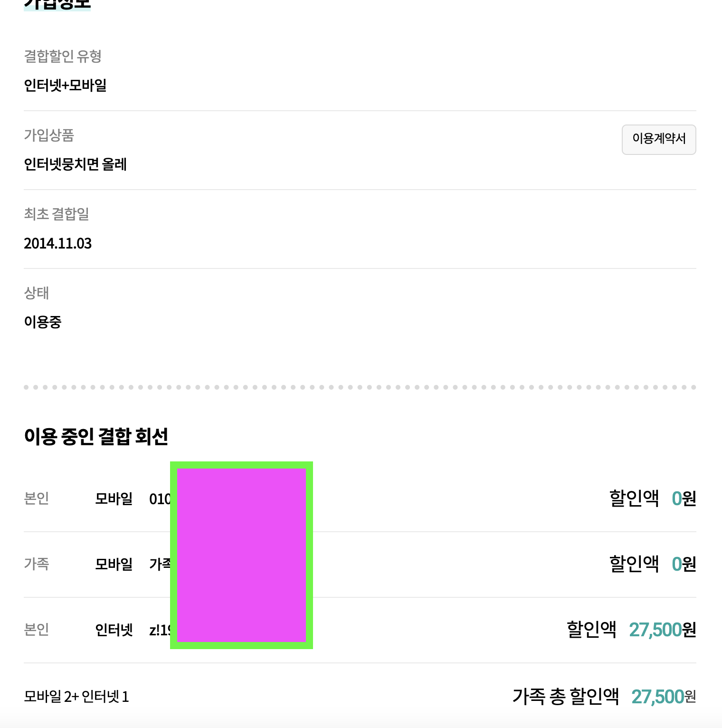Select the 인터넷+모바일 value text
722x728 pixels.
pos(65,86)
